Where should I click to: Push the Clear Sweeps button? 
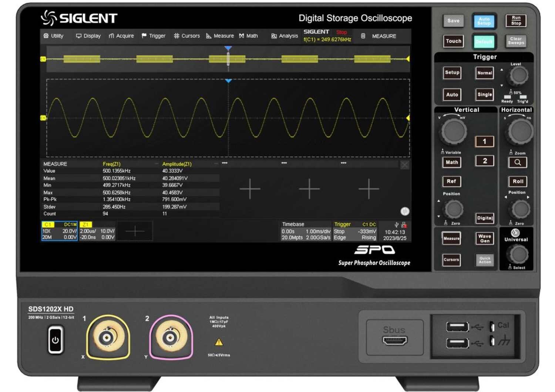pos(516,41)
